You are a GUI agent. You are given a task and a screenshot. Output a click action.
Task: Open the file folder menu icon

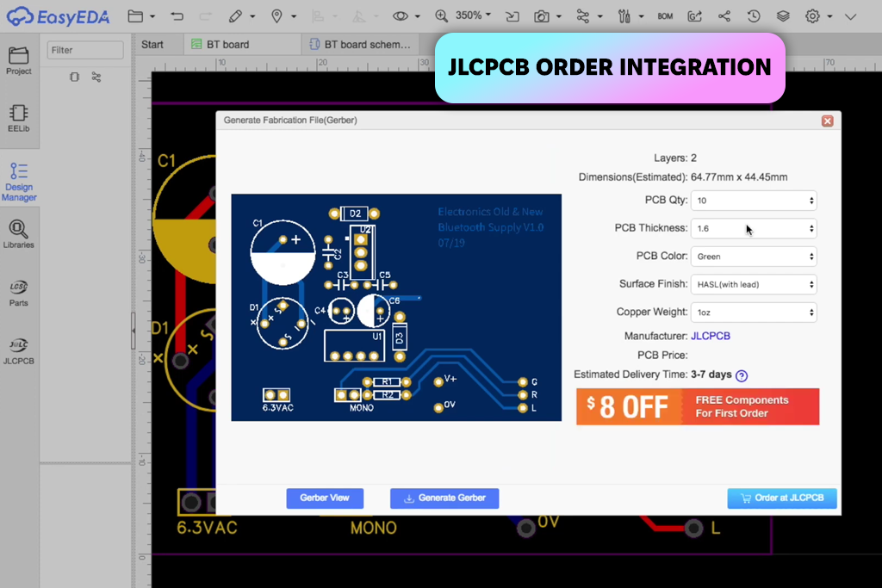click(x=135, y=16)
